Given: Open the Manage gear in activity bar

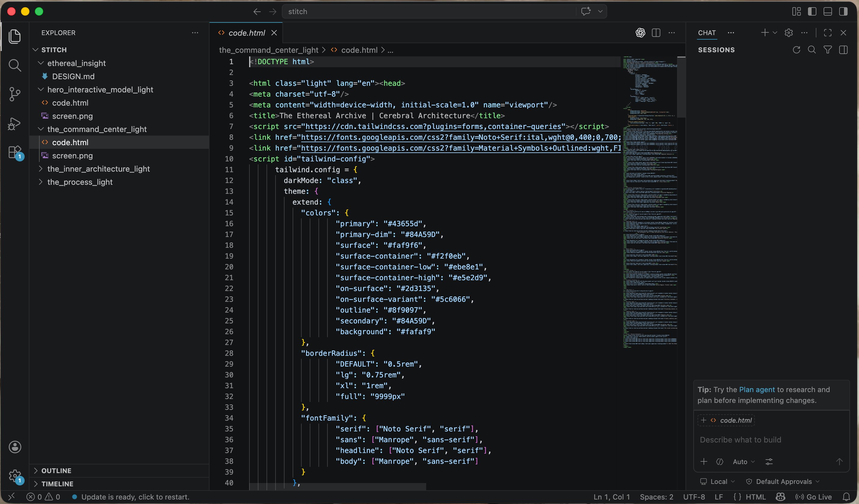Looking at the screenshot, I should click(x=15, y=476).
